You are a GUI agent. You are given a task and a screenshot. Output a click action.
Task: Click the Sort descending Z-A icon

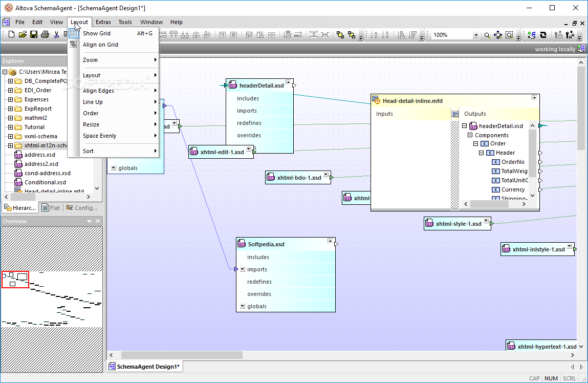click(385, 35)
